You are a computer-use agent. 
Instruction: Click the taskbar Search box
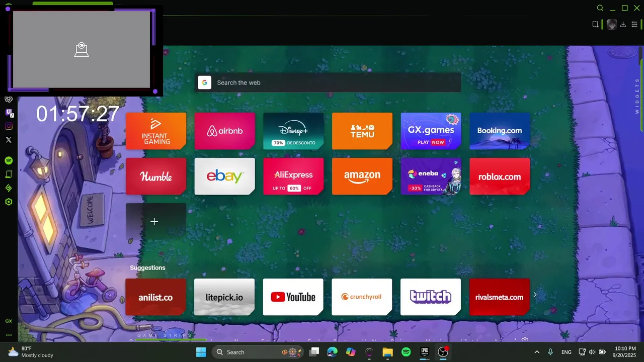click(257, 352)
